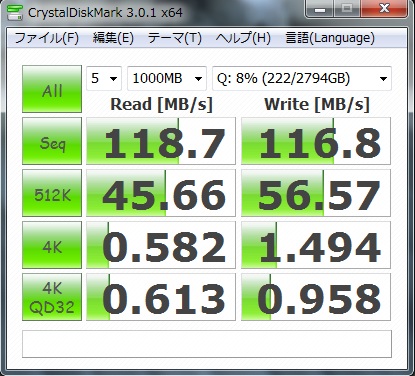Start the 4K benchmark test

coord(52,245)
